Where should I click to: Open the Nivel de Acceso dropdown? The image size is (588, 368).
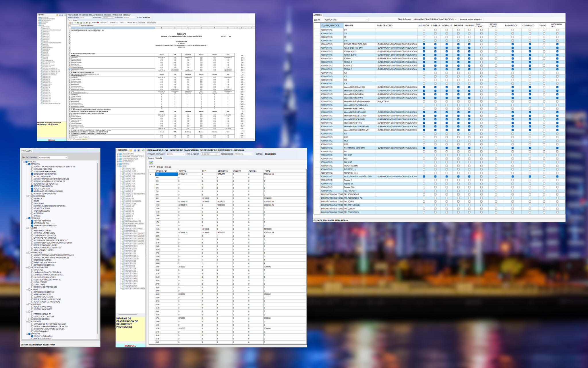click(x=435, y=19)
